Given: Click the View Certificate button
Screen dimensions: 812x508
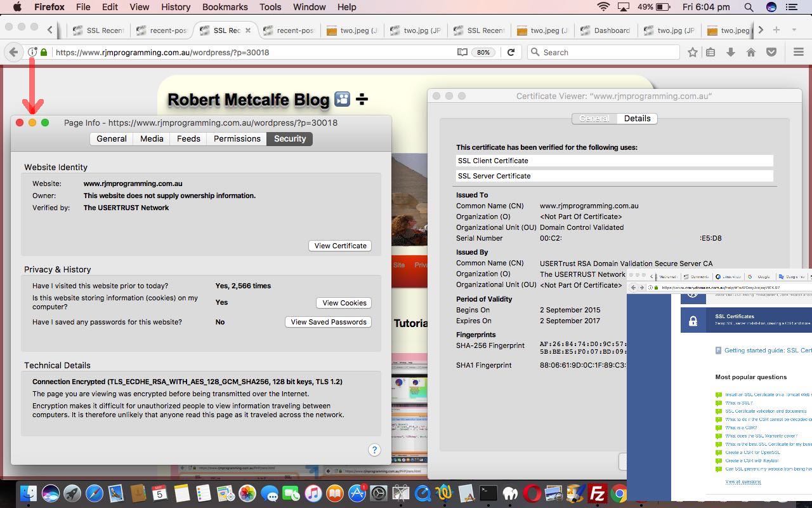Looking at the screenshot, I should click(x=341, y=246).
